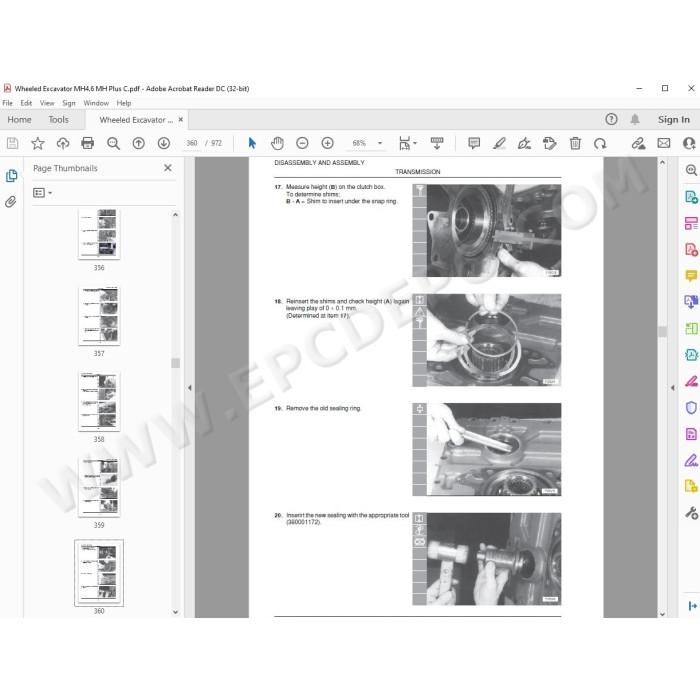The image size is (700, 700).
Task: Expand the right pane with bottom arrow icon
Action: coord(692,606)
